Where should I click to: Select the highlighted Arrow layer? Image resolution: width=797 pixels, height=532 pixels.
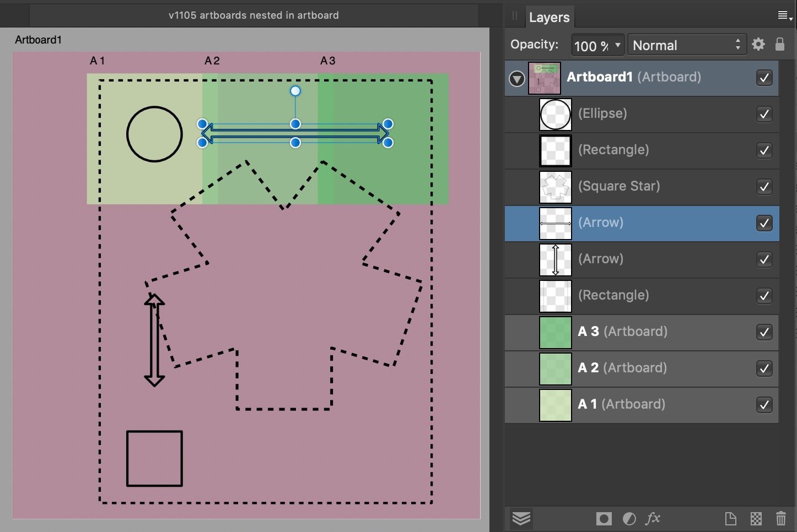(x=634, y=223)
